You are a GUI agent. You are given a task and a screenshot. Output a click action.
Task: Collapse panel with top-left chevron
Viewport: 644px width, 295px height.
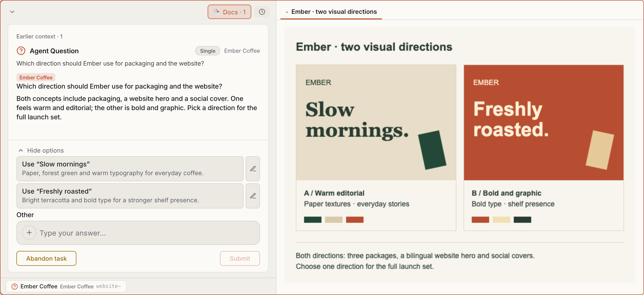pos(12,12)
